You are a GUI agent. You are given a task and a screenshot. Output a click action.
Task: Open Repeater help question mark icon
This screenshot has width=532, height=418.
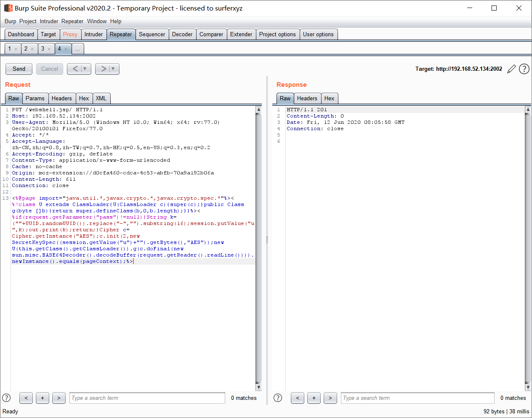pos(524,69)
